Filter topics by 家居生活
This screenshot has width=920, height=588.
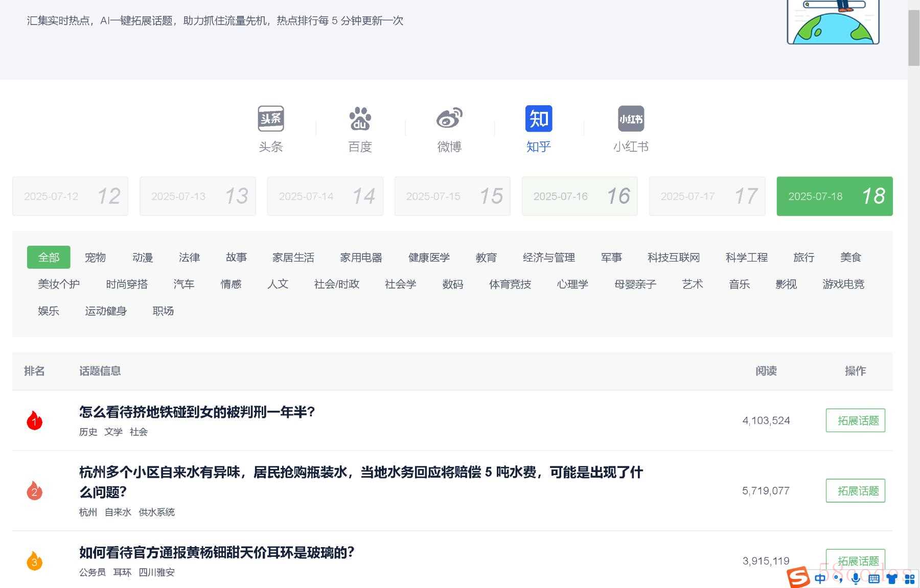pyautogui.click(x=293, y=257)
